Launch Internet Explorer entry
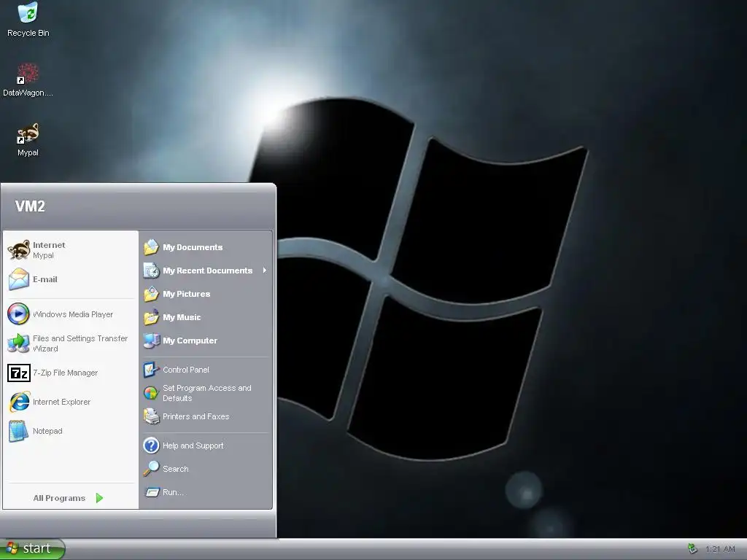 click(71, 402)
